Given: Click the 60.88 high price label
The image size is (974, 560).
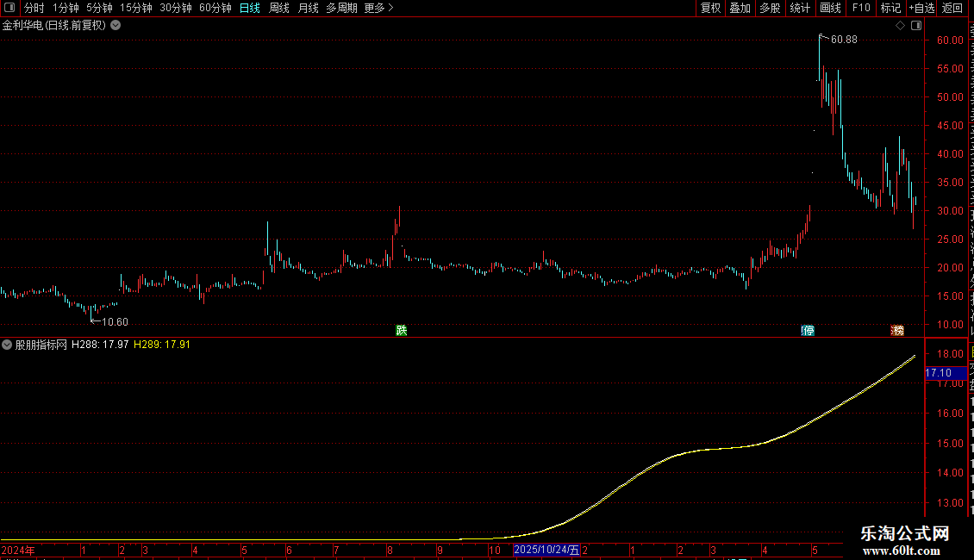Looking at the screenshot, I should 844,40.
